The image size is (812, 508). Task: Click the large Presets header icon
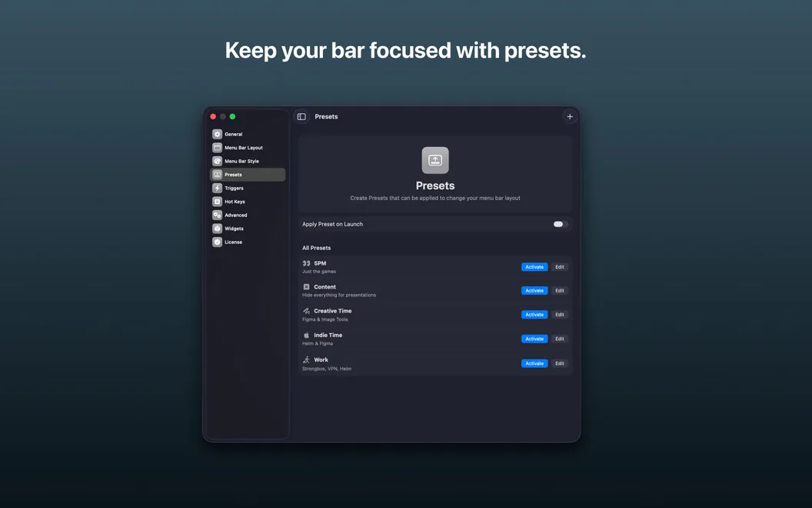[x=435, y=160]
